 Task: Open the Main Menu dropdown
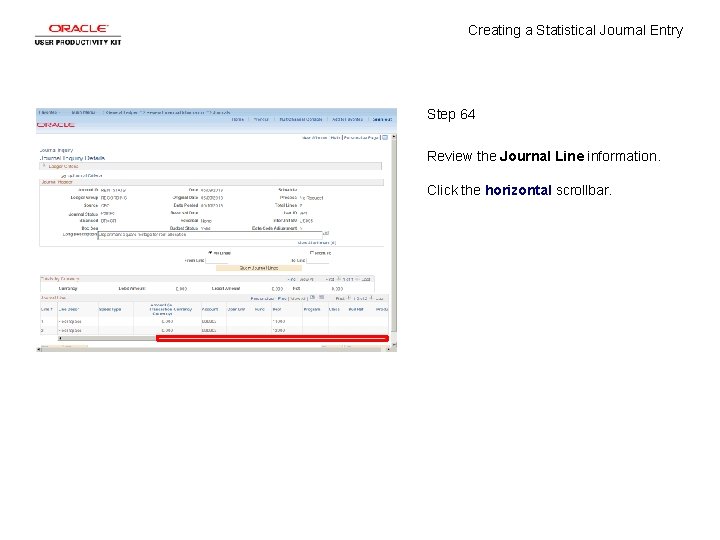[84, 112]
